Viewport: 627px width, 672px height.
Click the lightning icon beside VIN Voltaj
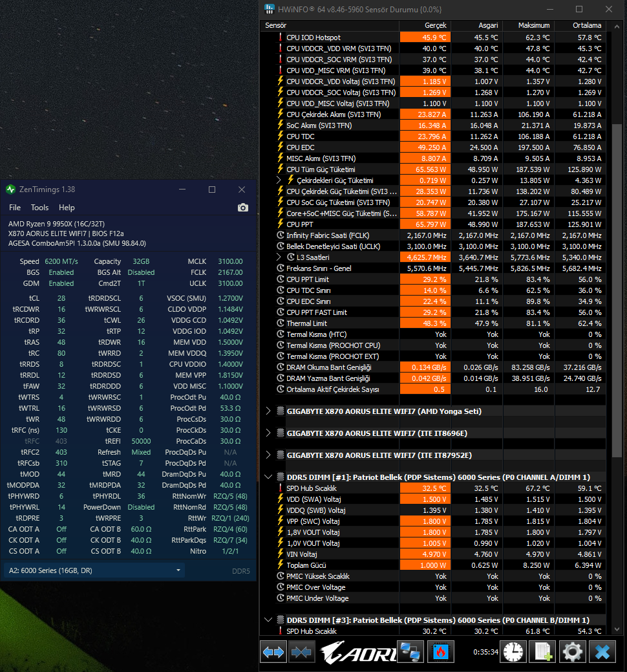click(281, 554)
